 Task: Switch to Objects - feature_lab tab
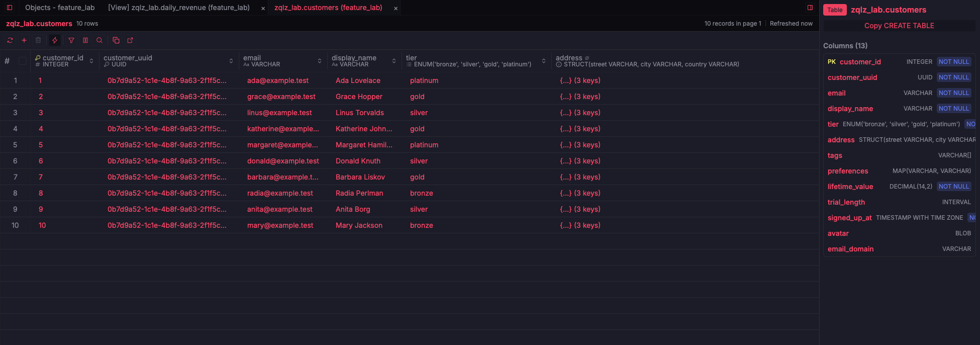click(60, 8)
